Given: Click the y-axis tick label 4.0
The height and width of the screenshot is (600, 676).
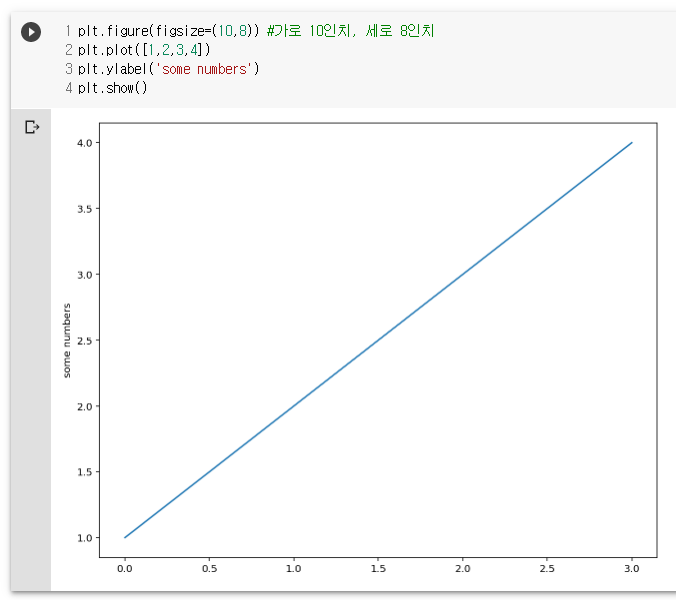Looking at the screenshot, I should point(84,143).
